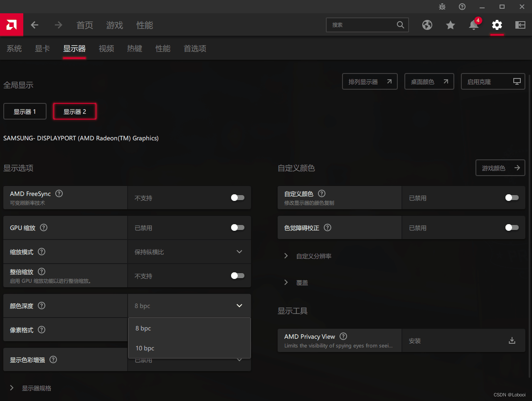The image size is (532, 401).
Task: Show help for AMD Privacy View
Action: click(343, 336)
